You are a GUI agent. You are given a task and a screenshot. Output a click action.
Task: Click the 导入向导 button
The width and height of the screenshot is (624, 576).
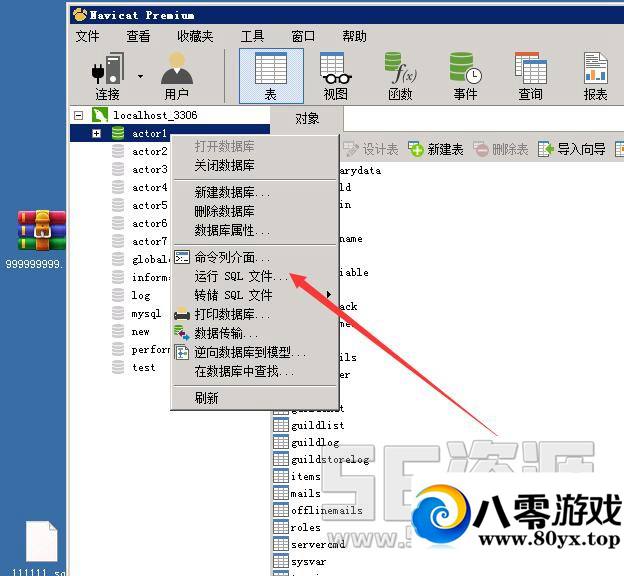click(571, 150)
